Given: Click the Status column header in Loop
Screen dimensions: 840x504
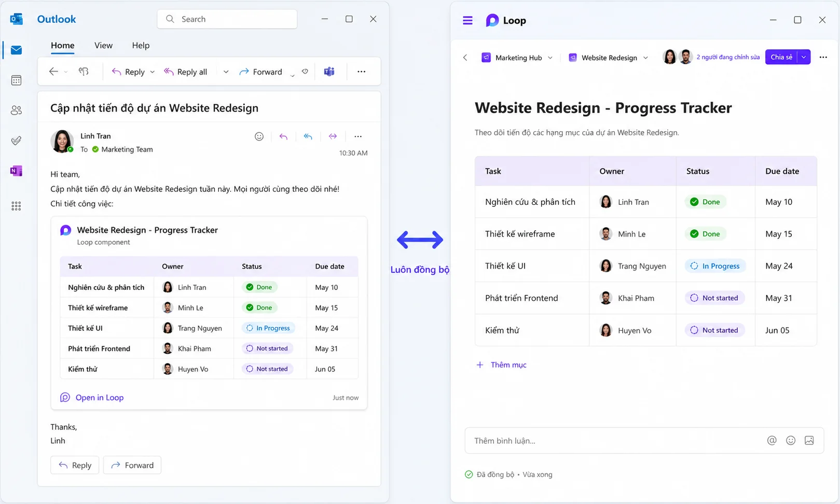Looking at the screenshot, I should pos(715,171).
